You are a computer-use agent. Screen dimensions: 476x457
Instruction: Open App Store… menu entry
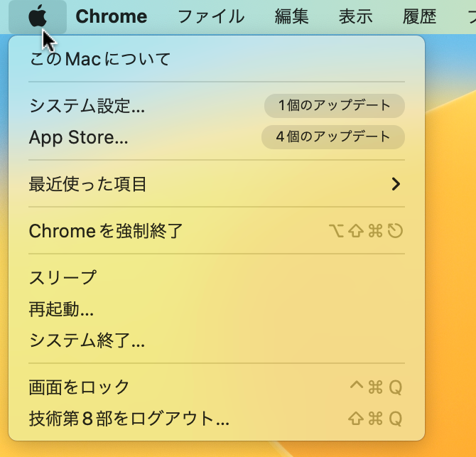pos(217,137)
